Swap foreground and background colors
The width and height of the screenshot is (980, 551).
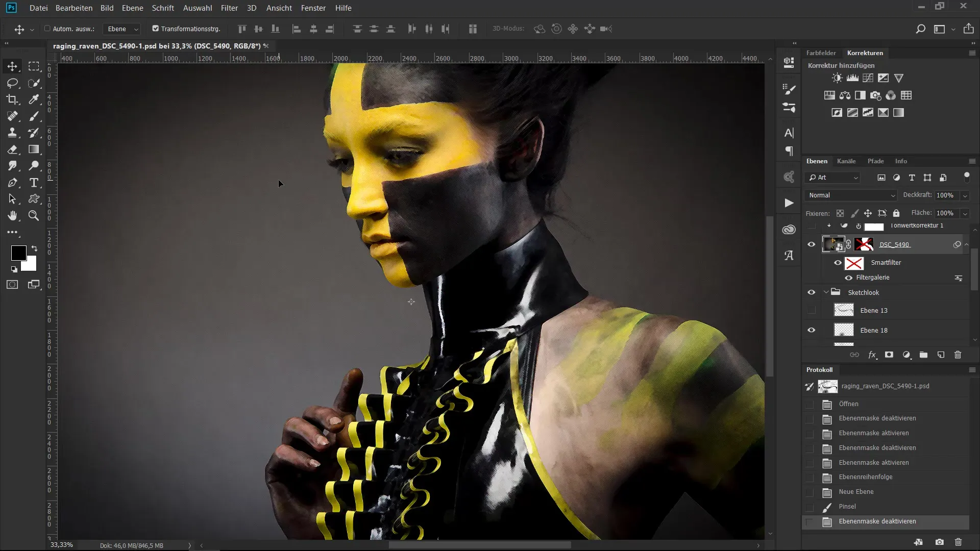[34, 248]
